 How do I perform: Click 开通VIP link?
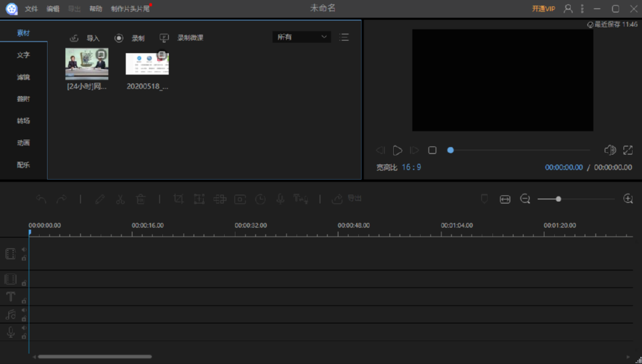click(543, 9)
